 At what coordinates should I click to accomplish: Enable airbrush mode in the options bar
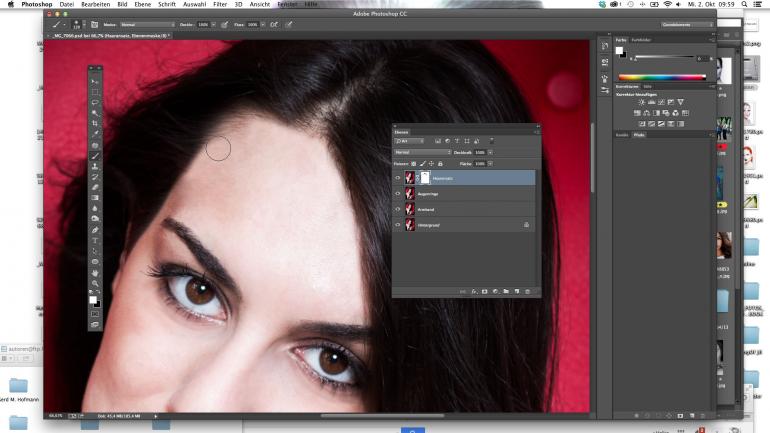(274, 25)
